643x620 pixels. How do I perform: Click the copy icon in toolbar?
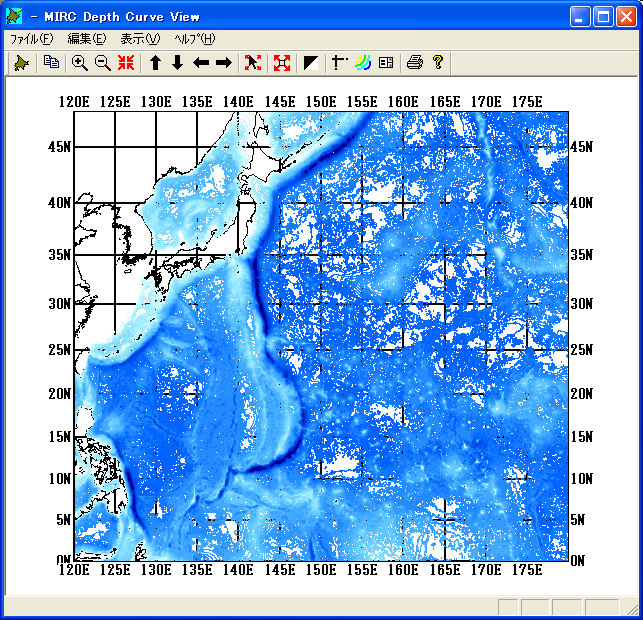click(51, 63)
